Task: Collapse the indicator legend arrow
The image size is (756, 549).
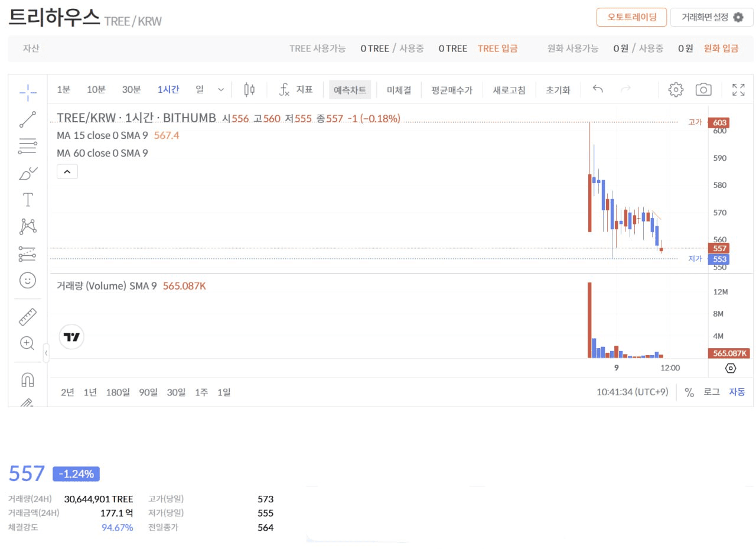Action: click(x=67, y=172)
